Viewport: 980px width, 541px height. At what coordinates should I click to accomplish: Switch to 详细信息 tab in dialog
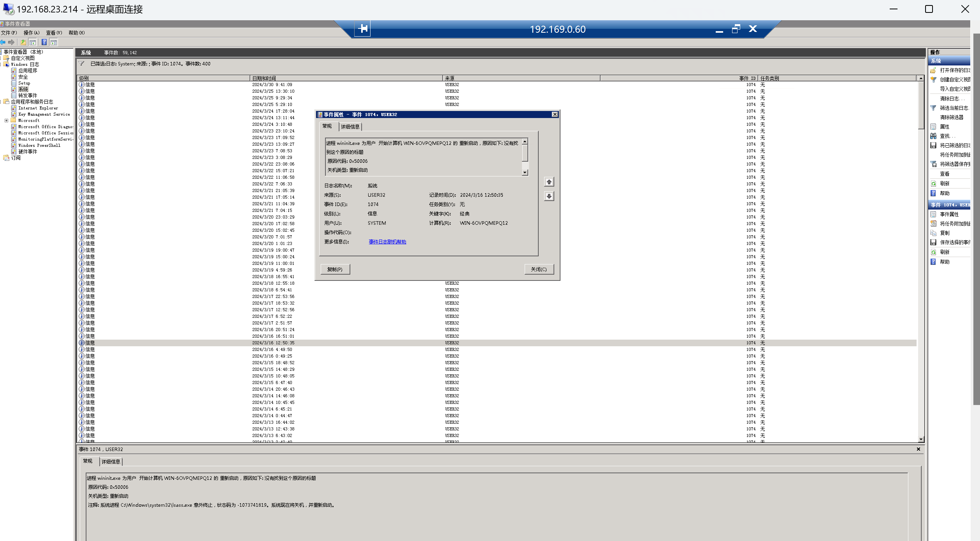click(x=350, y=127)
